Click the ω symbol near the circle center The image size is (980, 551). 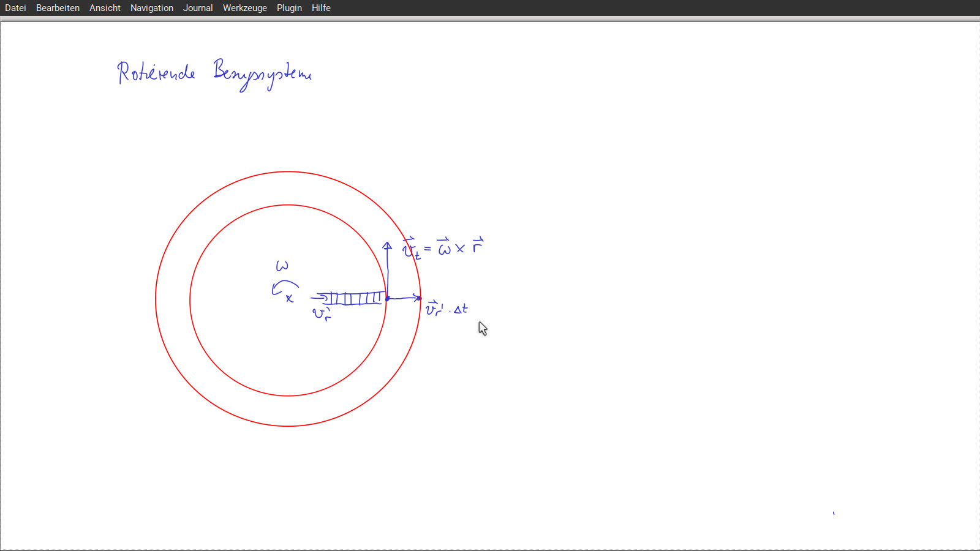[x=282, y=266]
